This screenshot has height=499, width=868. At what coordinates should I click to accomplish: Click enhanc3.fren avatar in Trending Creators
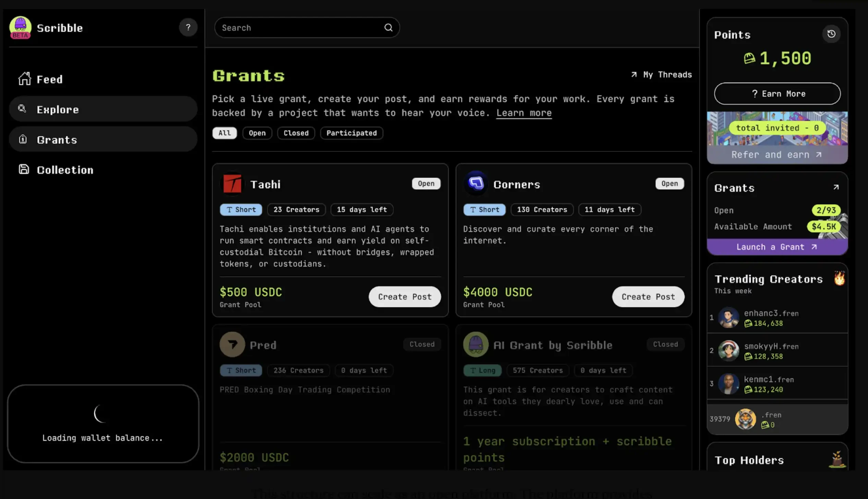coord(728,317)
